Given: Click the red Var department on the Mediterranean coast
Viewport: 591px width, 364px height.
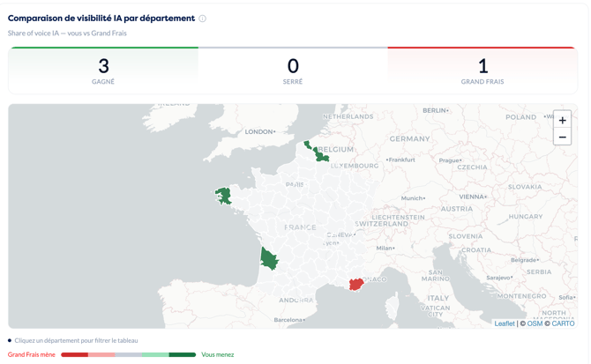Looking at the screenshot, I should (x=355, y=284).
